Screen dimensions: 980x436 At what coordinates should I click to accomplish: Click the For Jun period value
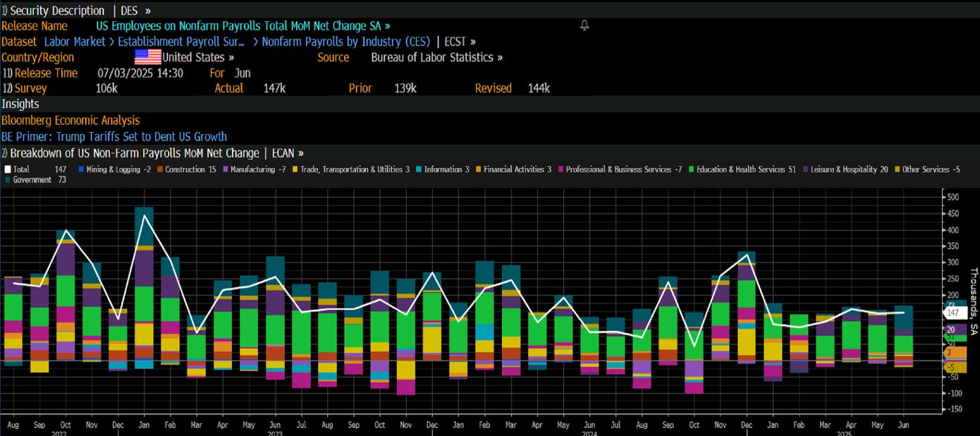point(242,73)
